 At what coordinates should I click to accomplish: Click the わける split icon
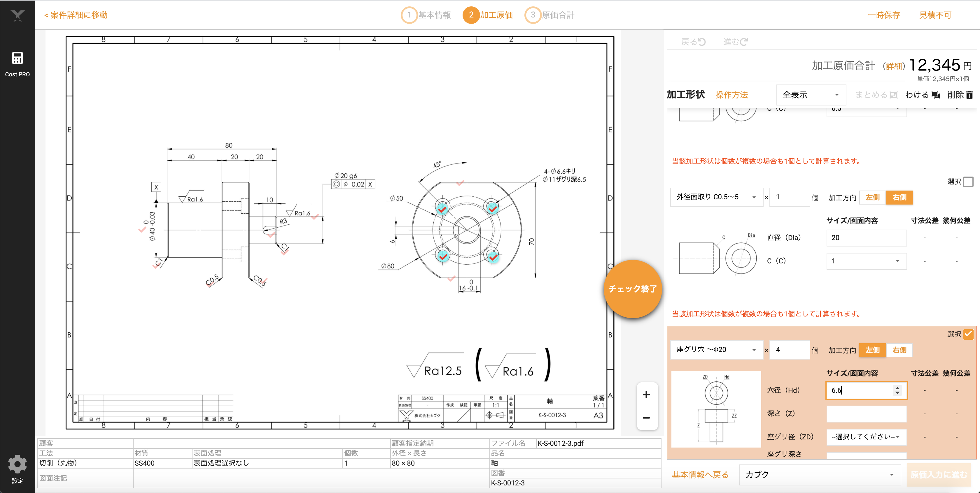click(x=936, y=95)
